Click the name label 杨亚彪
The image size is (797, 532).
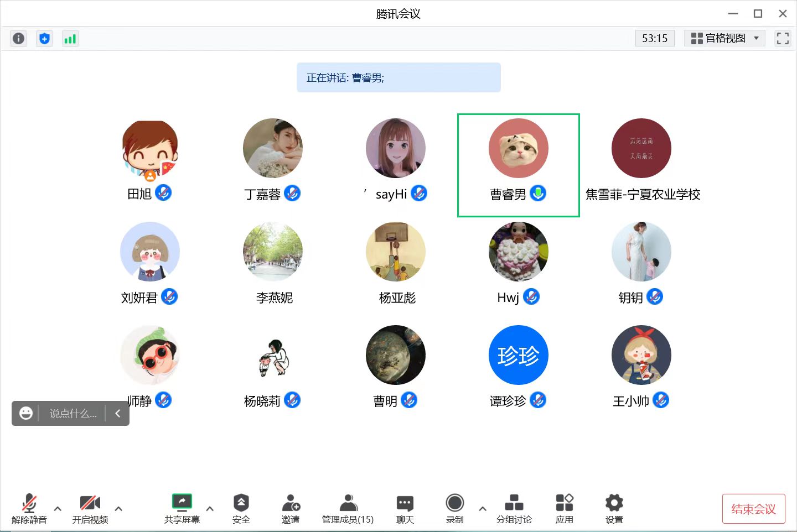[x=397, y=298]
